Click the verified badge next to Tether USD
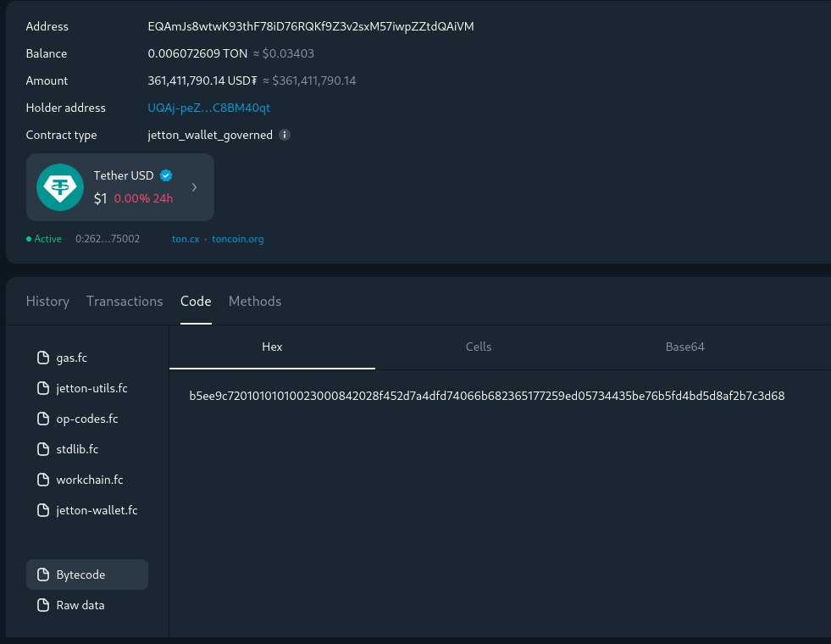Screen dimensions: 831x644 pos(166,175)
